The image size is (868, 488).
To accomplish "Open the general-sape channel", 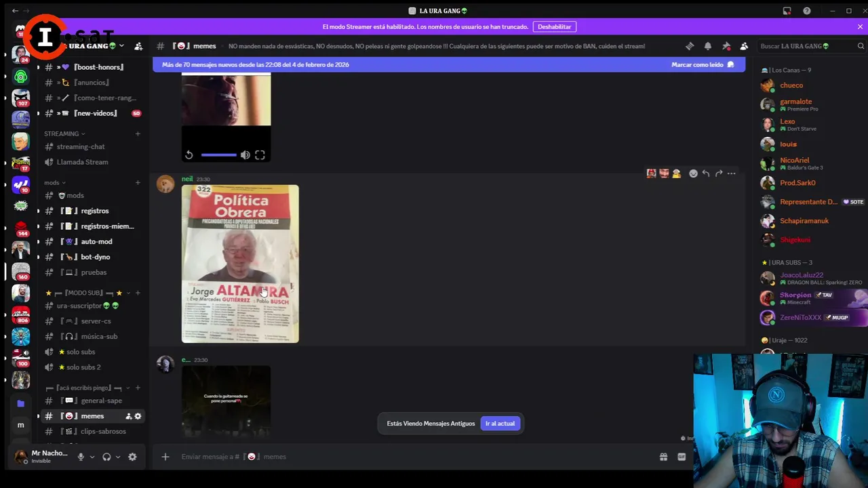I will click(92, 401).
